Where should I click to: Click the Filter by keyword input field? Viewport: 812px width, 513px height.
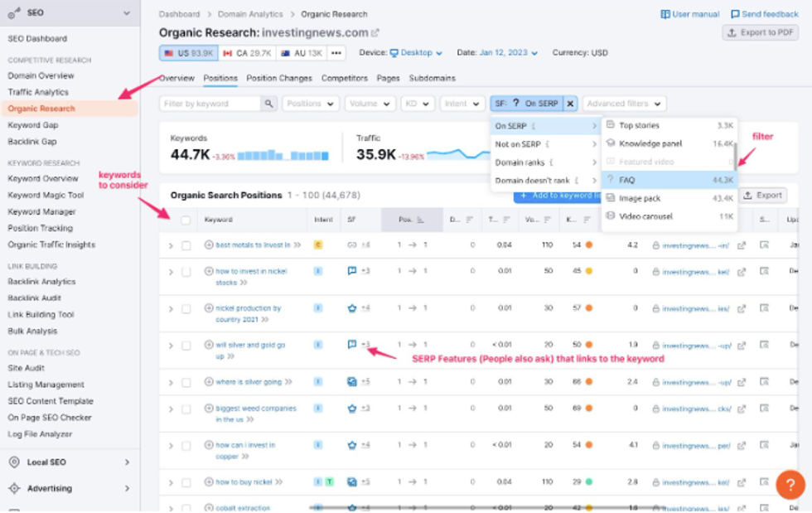point(210,104)
